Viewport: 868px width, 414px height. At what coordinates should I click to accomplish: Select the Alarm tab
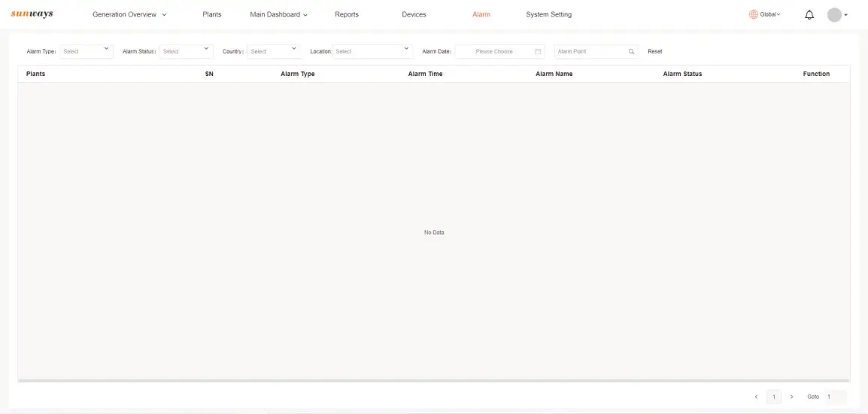tap(481, 14)
